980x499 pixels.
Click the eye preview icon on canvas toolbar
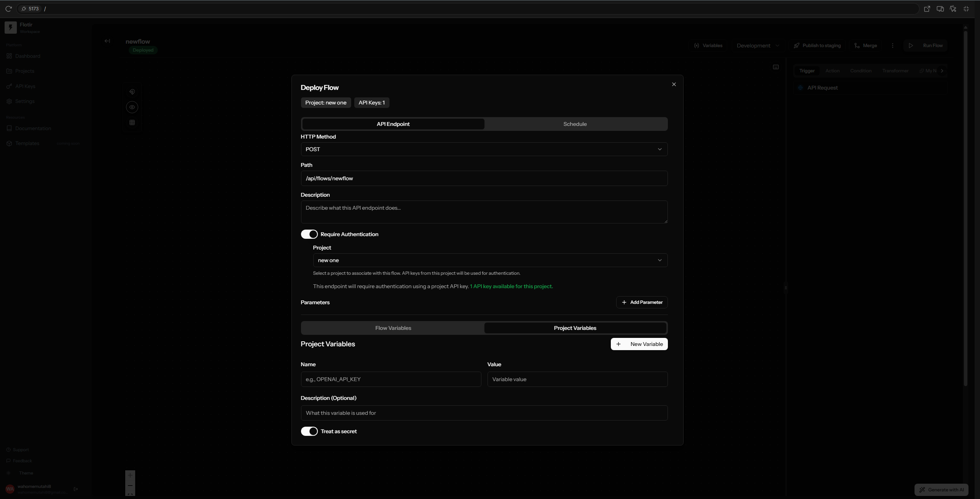coord(132,107)
